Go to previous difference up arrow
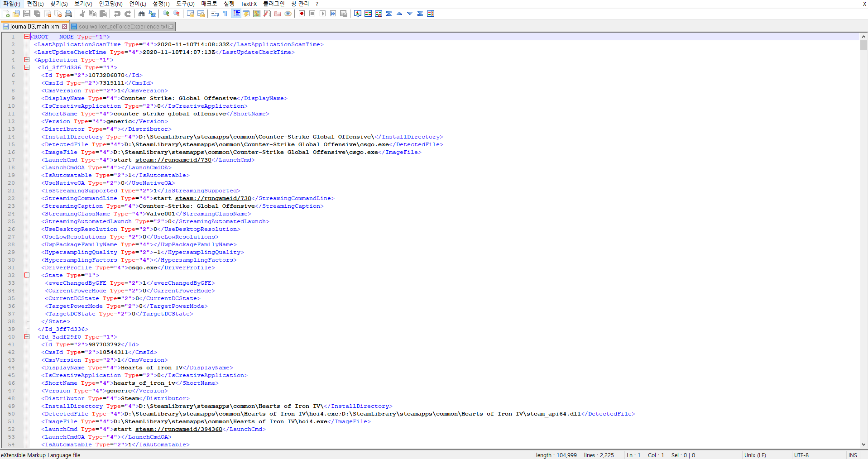 point(399,14)
